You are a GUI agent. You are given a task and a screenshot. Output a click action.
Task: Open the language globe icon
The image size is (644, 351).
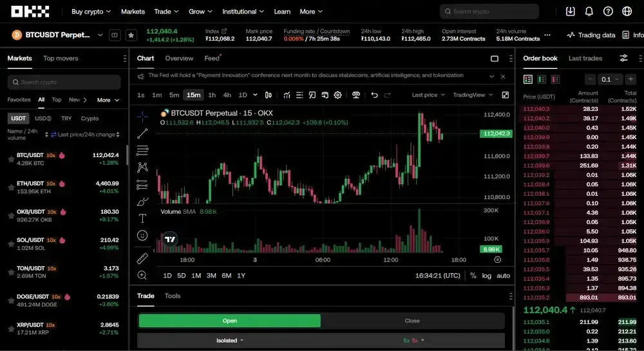(x=627, y=12)
